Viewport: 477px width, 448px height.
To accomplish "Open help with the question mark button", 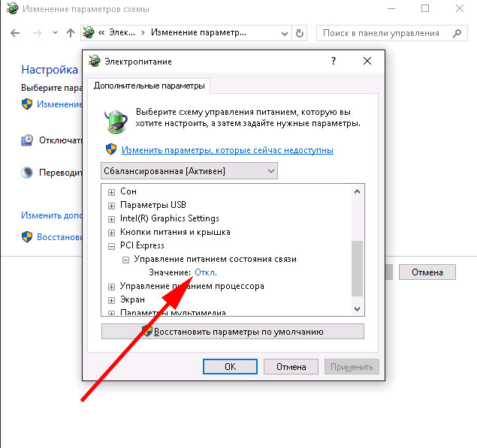I will click(x=334, y=61).
